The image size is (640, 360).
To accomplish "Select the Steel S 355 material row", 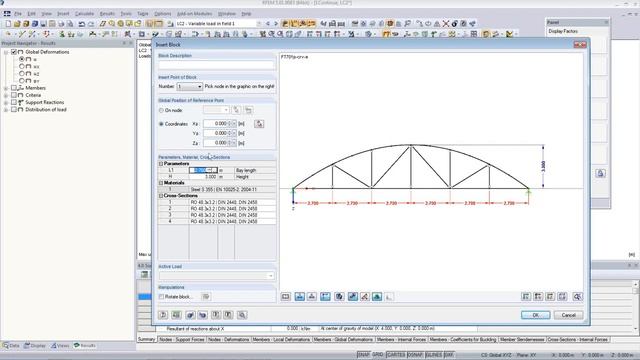I will (217, 189).
